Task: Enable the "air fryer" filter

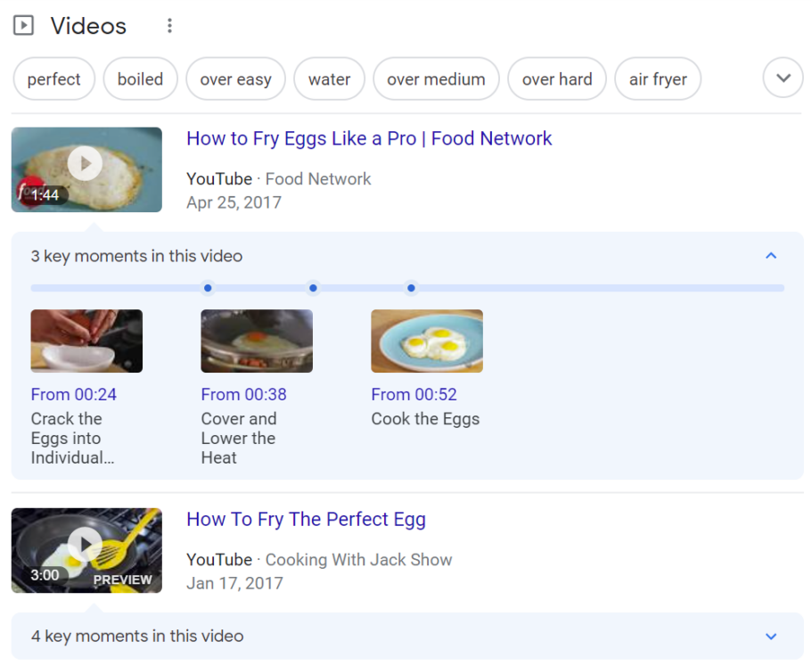Action: pyautogui.click(x=658, y=78)
